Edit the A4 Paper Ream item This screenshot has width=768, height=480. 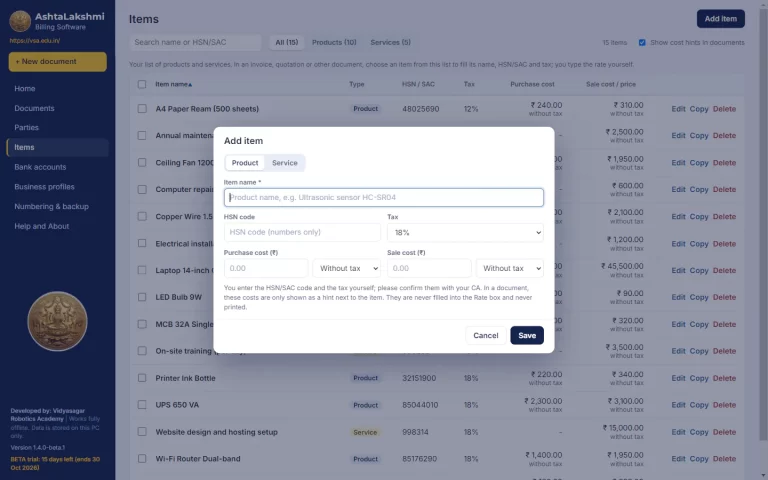click(x=678, y=109)
